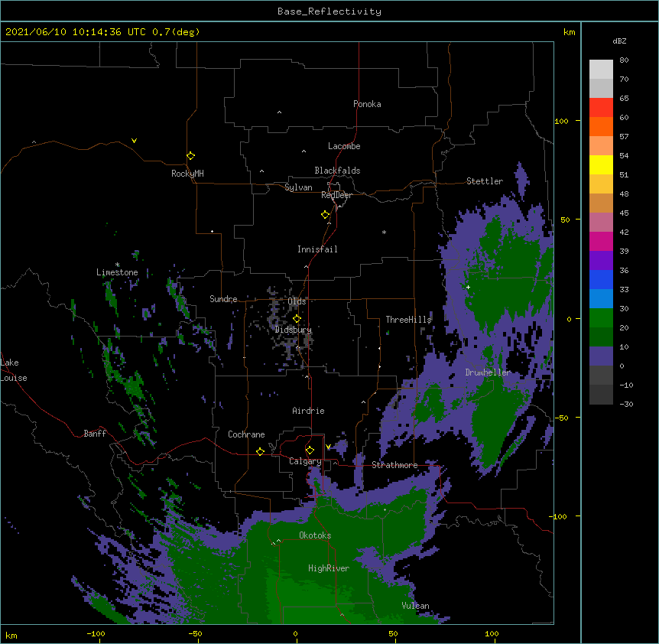The height and width of the screenshot is (644, 659).
Task: Select the bright green 20-30 dBZ swatch
Action: pyautogui.click(x=601, y=318)
